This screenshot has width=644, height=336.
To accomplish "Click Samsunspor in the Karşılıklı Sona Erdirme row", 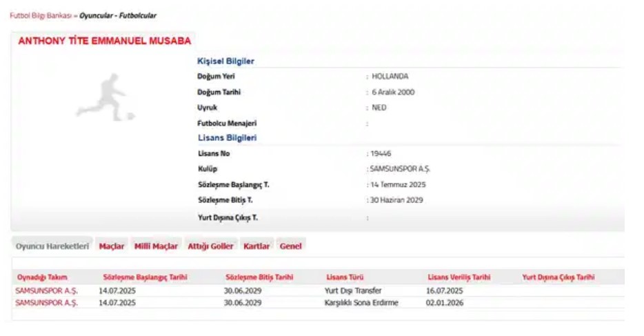I will (x=46, y=303).
